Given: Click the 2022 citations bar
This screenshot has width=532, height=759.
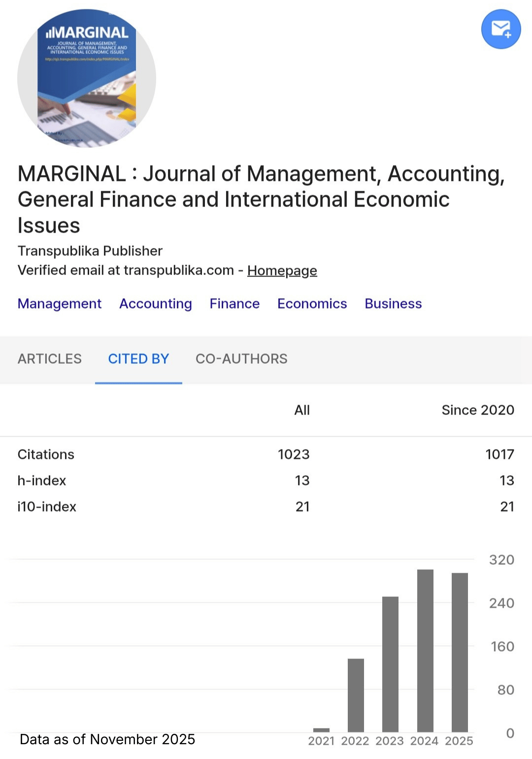Looking at the screenshot, I should [x=356, y=695].
